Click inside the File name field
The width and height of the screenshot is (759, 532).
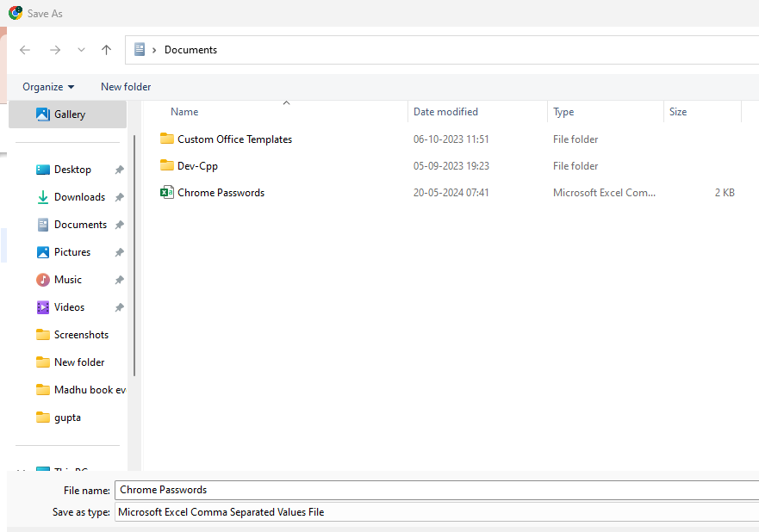click(345, 489)
